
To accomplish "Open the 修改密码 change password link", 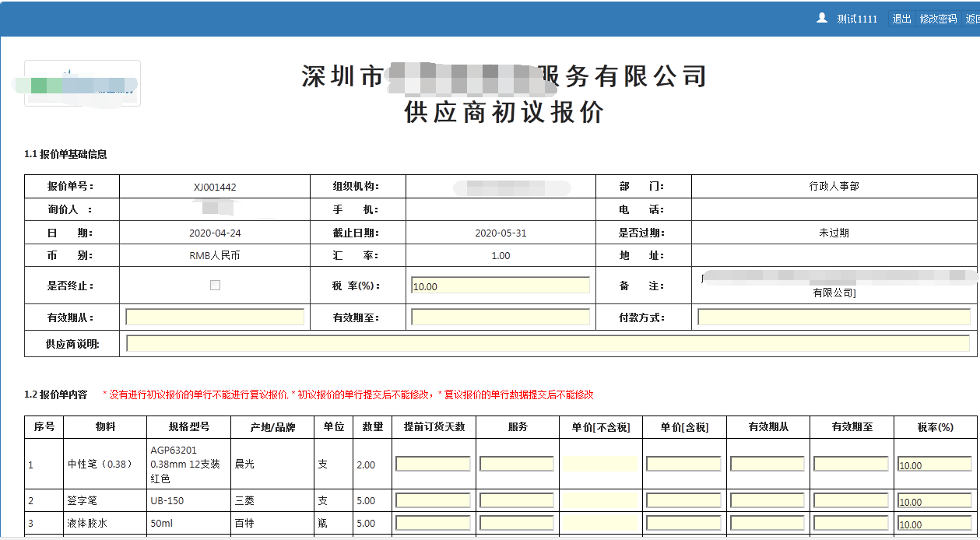I will [938, 19].
